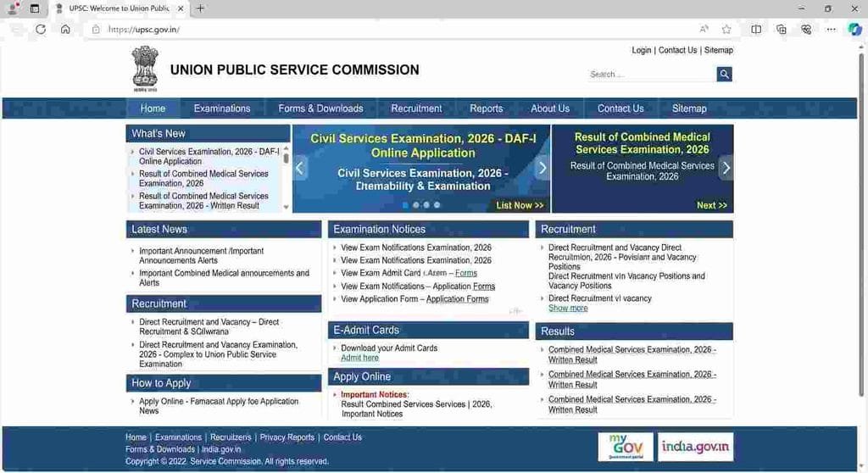
Task: Click the india.gov.in logo in footer
Action: pos(695,447)
